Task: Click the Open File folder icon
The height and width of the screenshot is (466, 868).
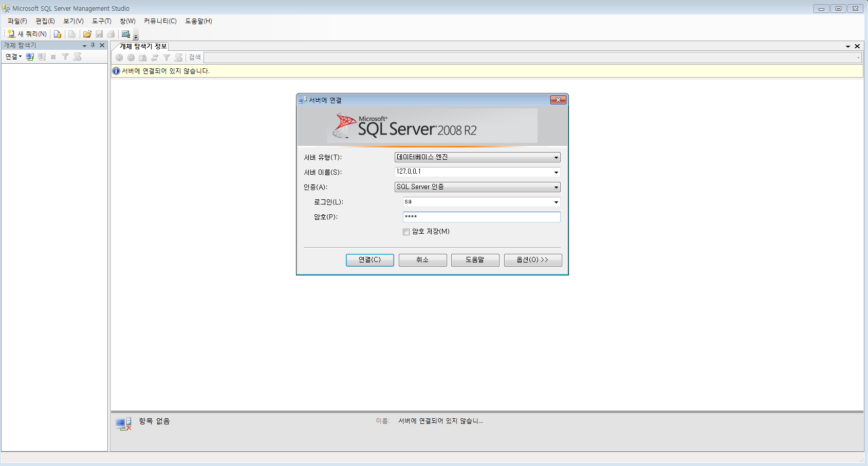Action: [87, 34]
